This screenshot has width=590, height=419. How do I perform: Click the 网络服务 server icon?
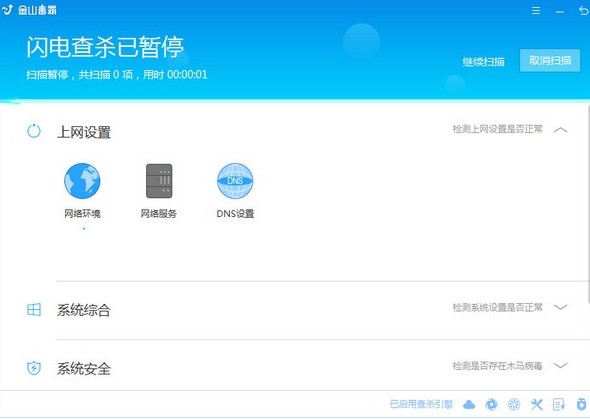(x=159, y=181)
